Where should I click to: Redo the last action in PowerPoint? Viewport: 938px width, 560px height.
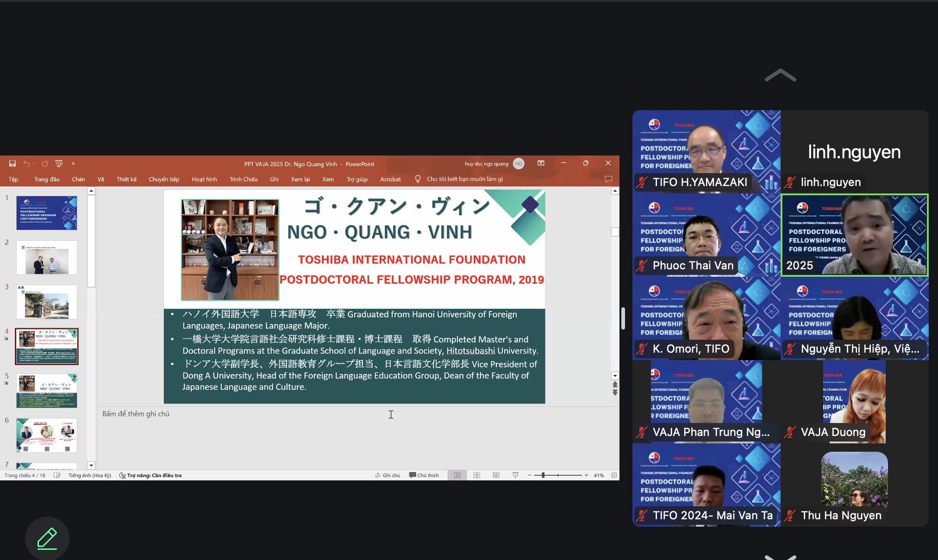(x=45, y=163)
